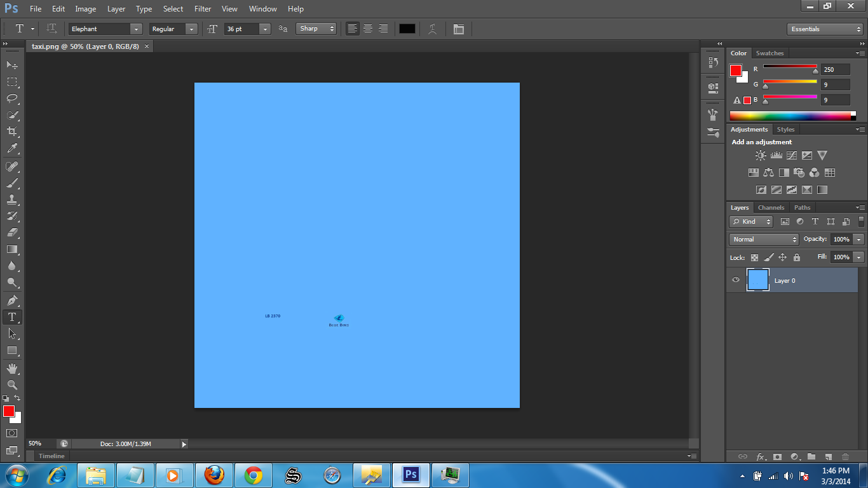
Task: Select the Brush tool
Action: [12, 183]
